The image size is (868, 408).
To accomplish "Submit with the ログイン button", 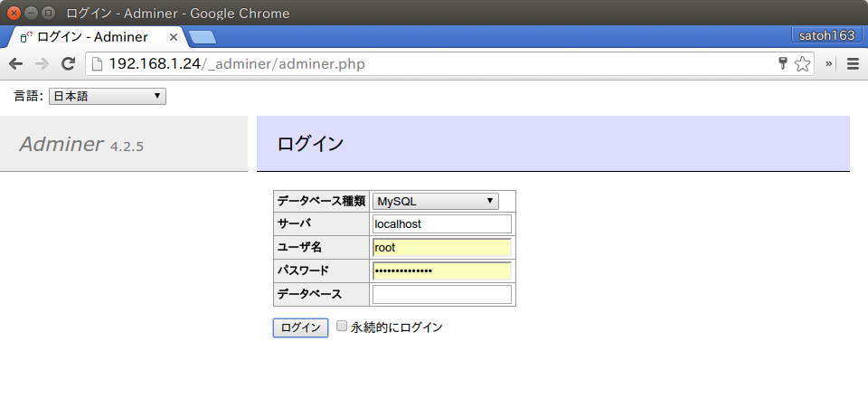I will 300,327.
